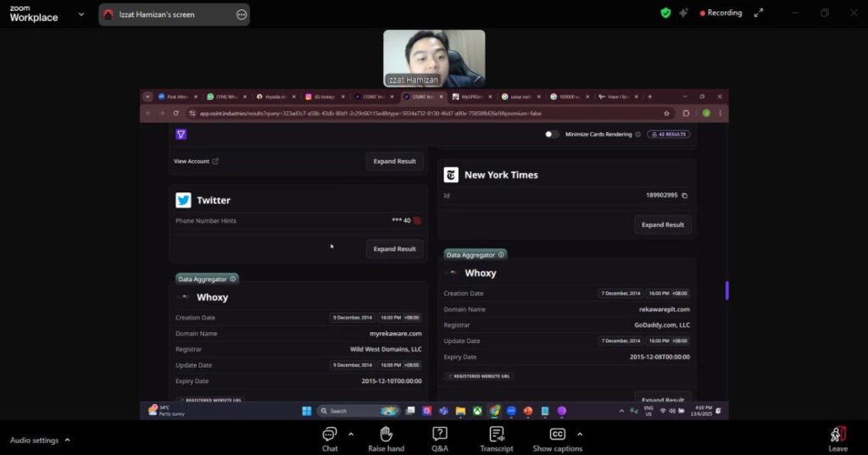Viewport: 868px width, 455px height.
Task: Click Registered Website URL tag on rekawareplt.com card
Action: [480, 376]
